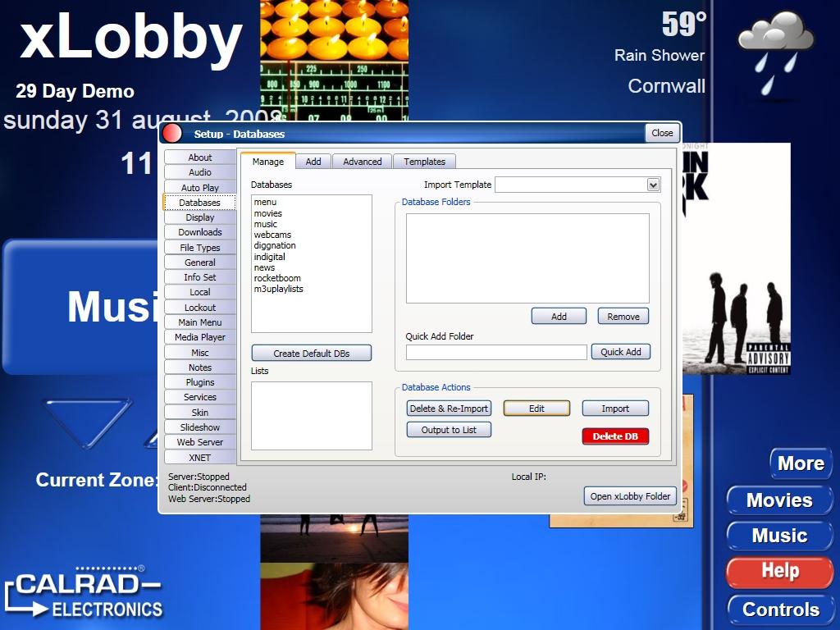Open the Auto Play settings section
The height and width of the screenshot is (630, 840).
(200, 188)
